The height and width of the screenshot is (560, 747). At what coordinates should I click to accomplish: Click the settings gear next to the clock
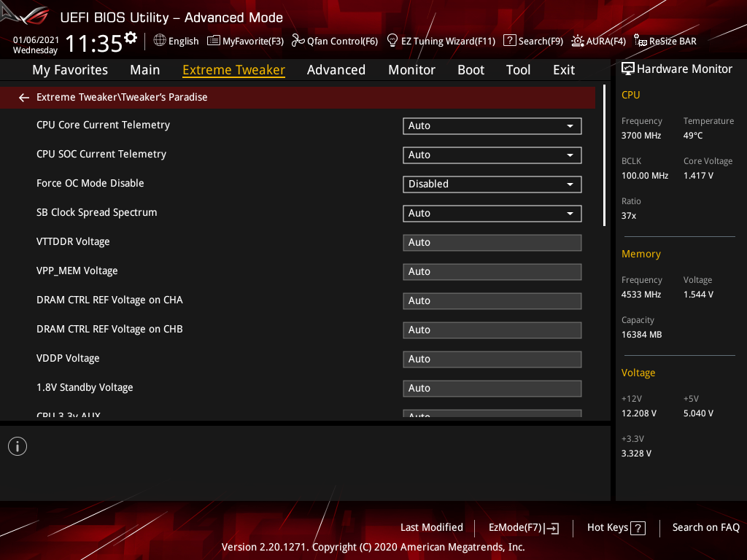tap(131, 37)
